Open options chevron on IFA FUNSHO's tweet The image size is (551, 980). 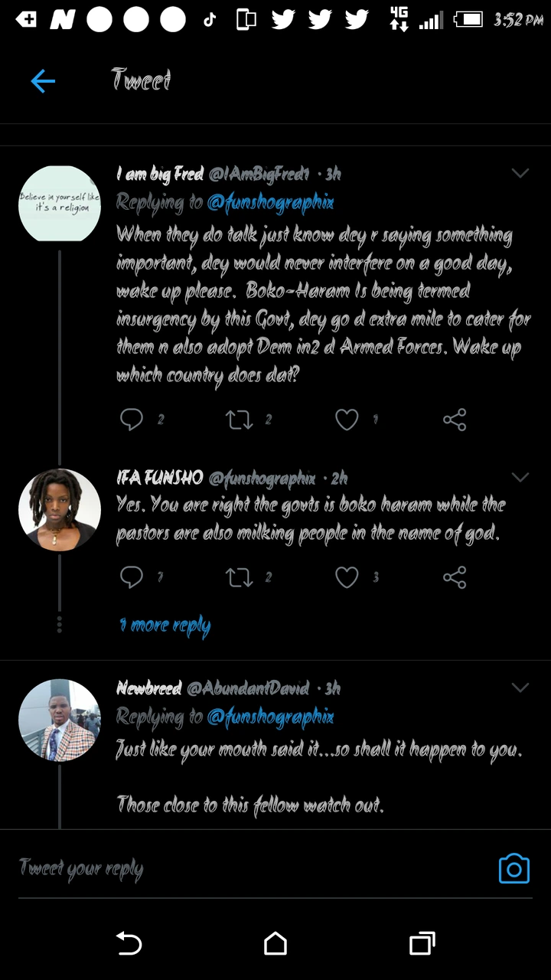point(520,478)
